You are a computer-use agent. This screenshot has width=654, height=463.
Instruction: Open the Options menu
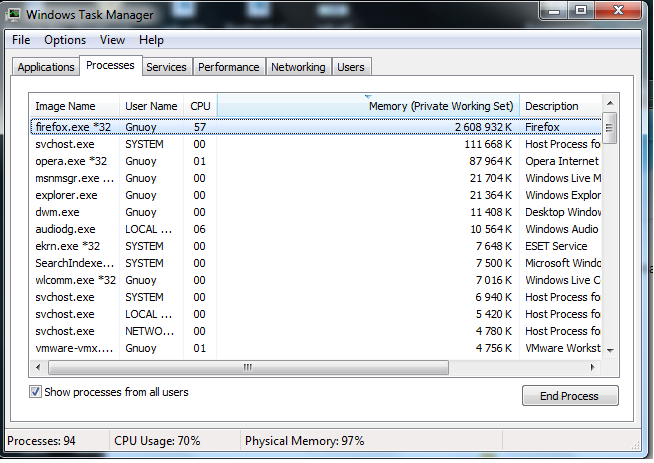[x=65, y=40]
